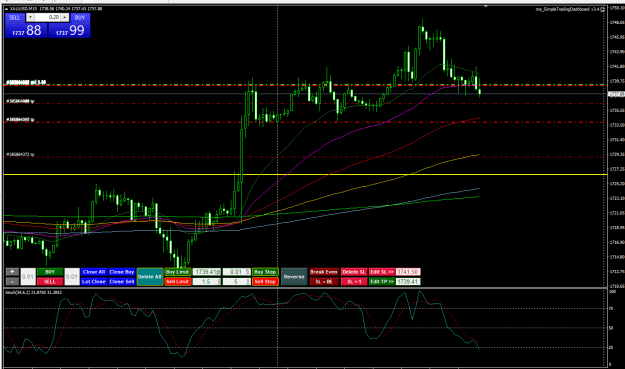Click the Break Even button
625x369 pixels.
(x=324, y=272)
